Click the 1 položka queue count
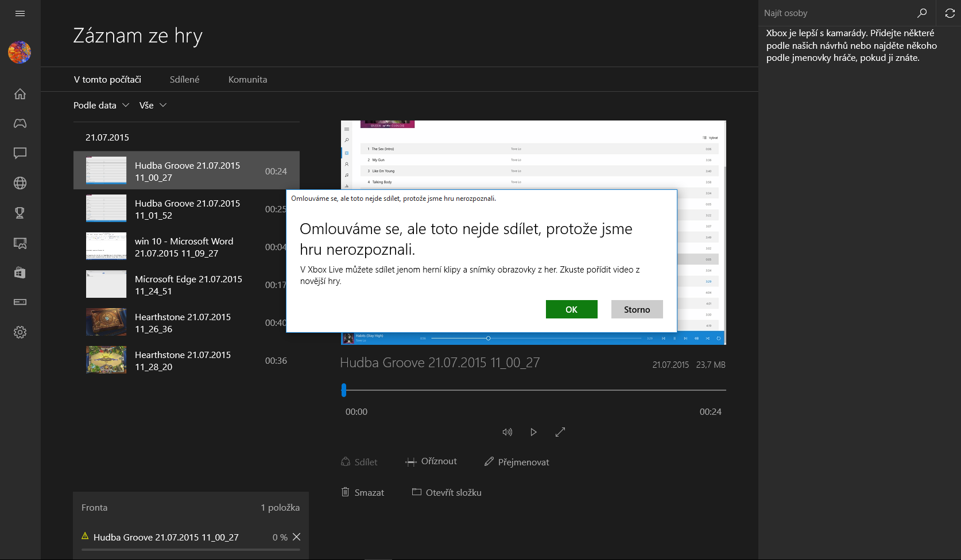 [280, 507]
